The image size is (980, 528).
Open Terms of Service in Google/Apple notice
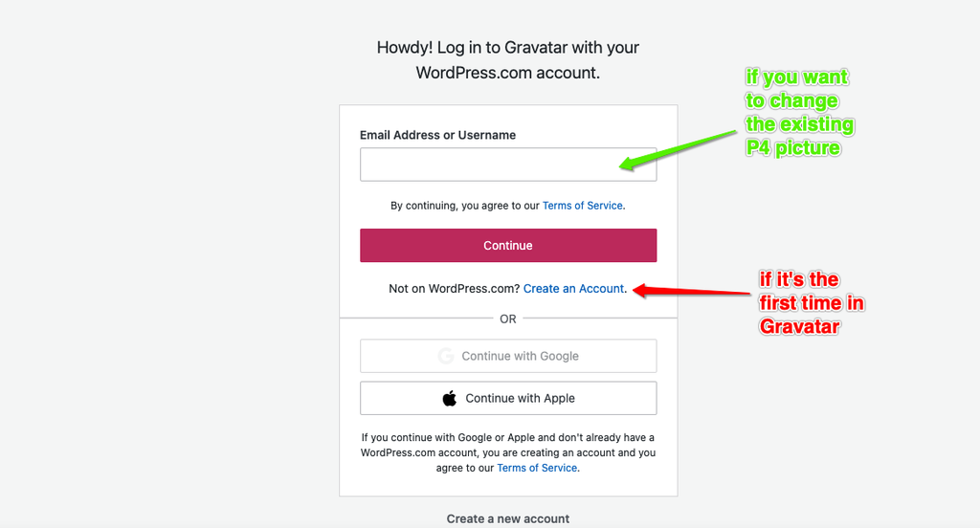click(537, 468)
